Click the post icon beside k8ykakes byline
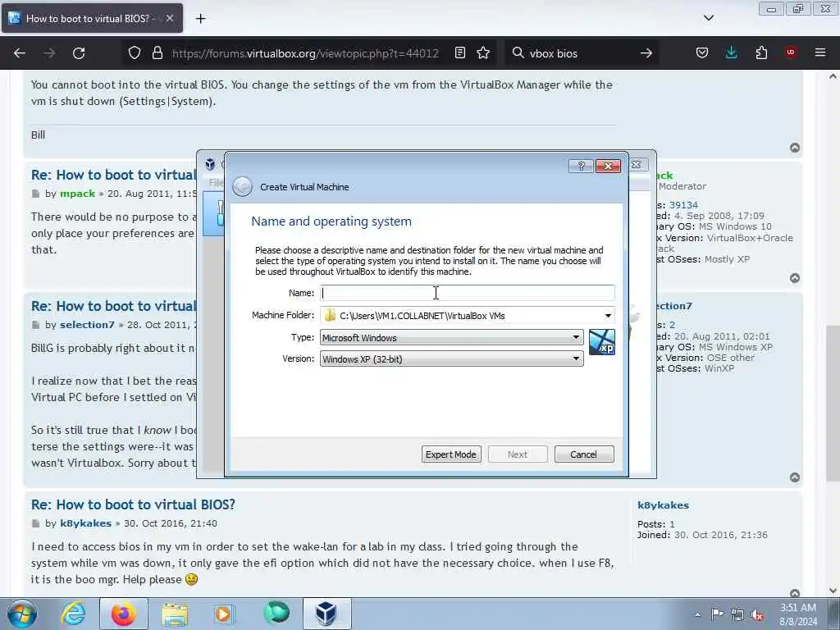Image resolution: width=840 pixels, height=630 pixels. (x=36, y=523)
